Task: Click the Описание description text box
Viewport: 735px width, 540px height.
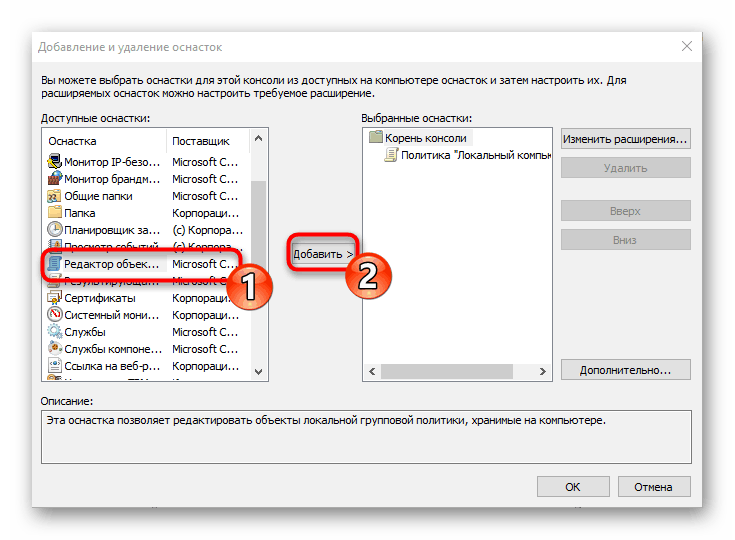Action: click(x=366, y=437)
